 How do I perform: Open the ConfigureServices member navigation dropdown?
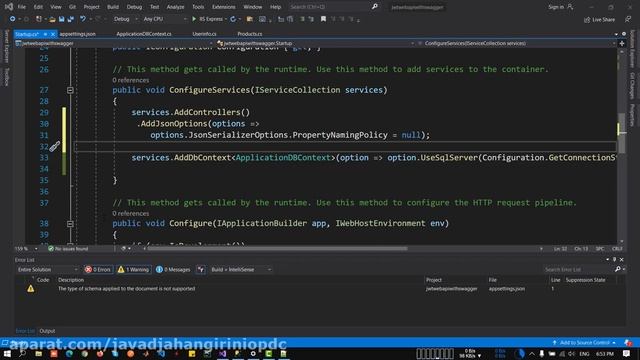click(517, 43)
